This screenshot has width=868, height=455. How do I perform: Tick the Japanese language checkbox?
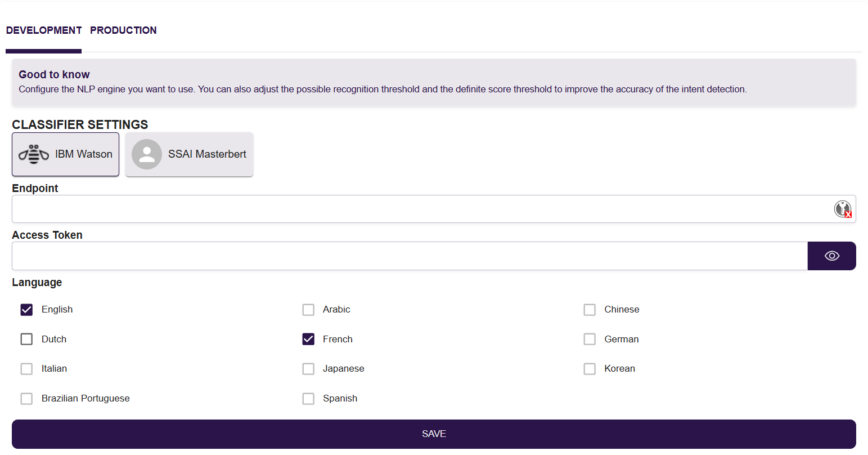click(x=308, y=369)
